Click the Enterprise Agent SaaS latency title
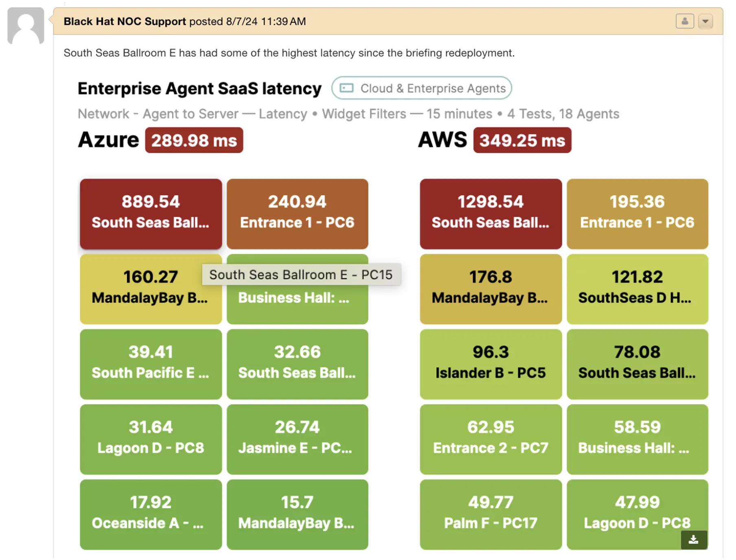The image size is (736, 560). tap(199, 88)
